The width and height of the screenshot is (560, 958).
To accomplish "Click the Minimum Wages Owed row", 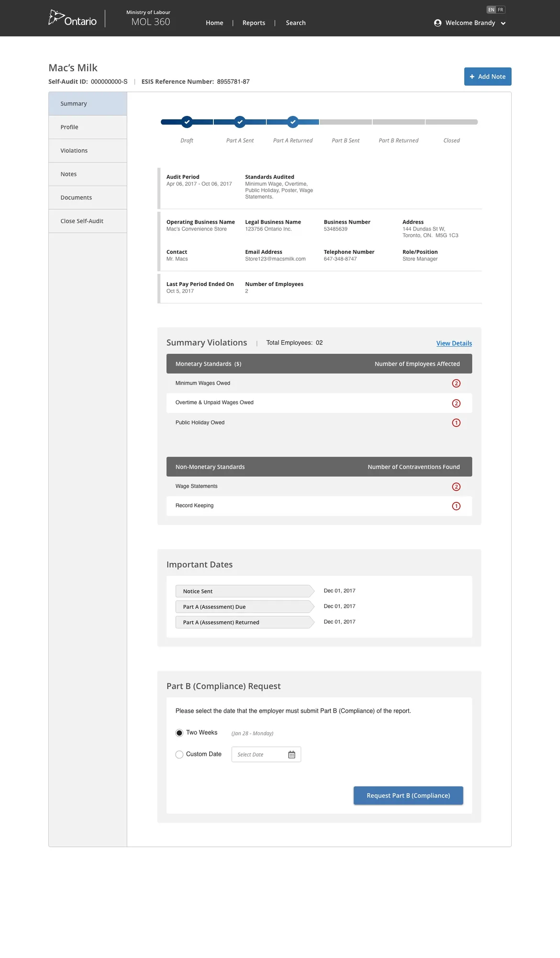I will click(319, 383).
